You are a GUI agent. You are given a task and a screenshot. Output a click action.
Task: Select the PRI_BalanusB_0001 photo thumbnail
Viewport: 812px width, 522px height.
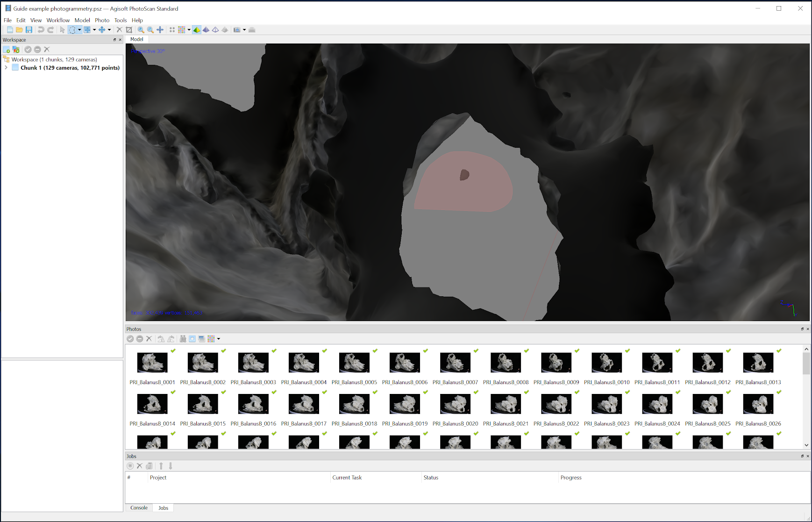(x=152, y=363)
